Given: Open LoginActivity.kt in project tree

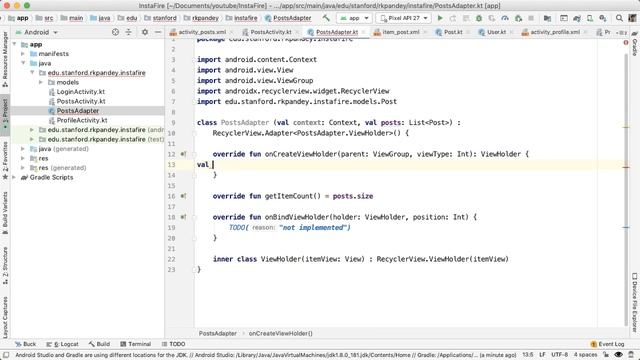Looking at the screenshot, I should click(80, 91).
